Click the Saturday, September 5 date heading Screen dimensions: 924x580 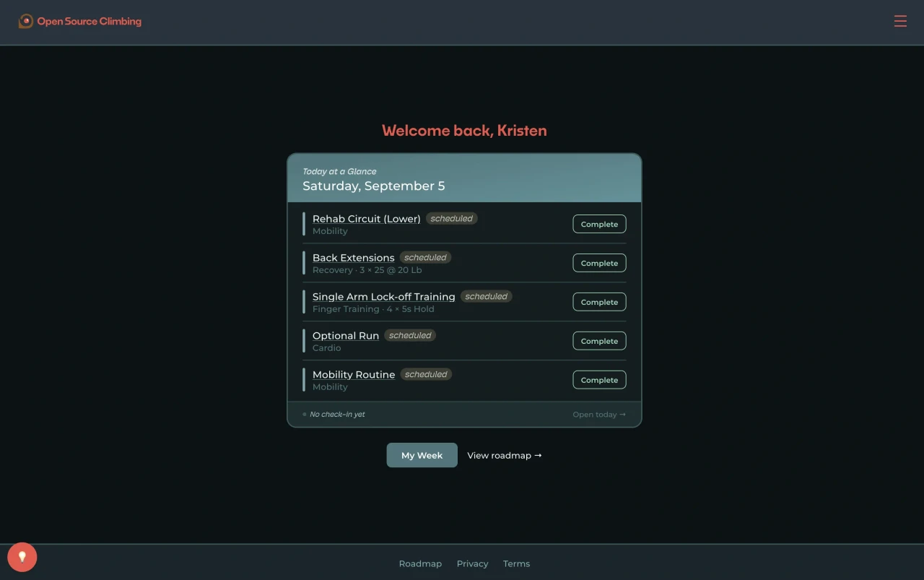tap(373, 186)
